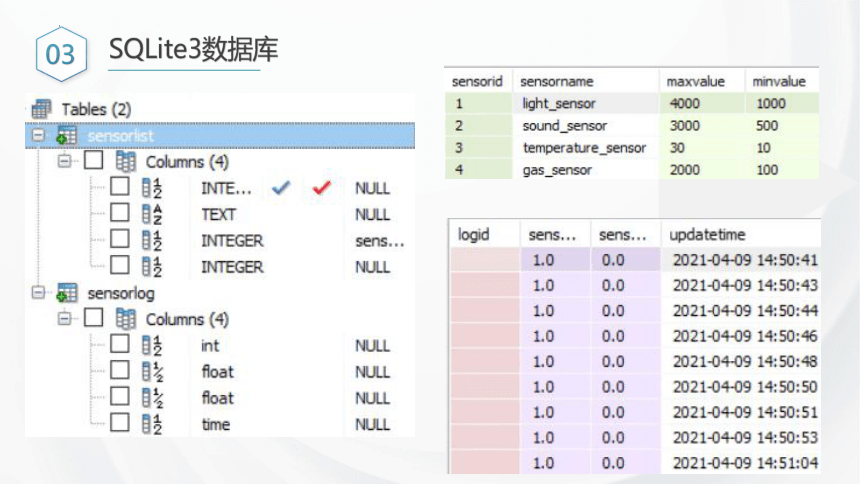Click the minvalue cell 500
This screenshot has width=860, height=484.
[x=782, y=126]
